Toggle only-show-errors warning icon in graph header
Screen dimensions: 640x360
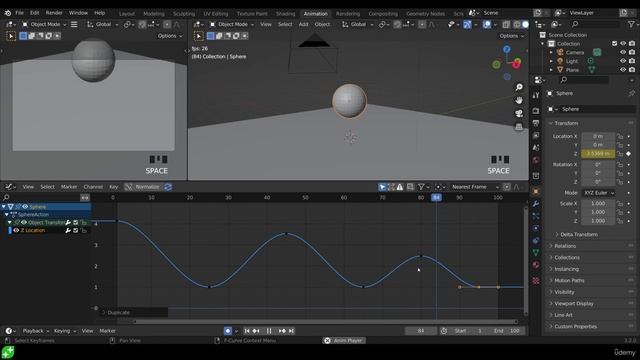(400, 187)
